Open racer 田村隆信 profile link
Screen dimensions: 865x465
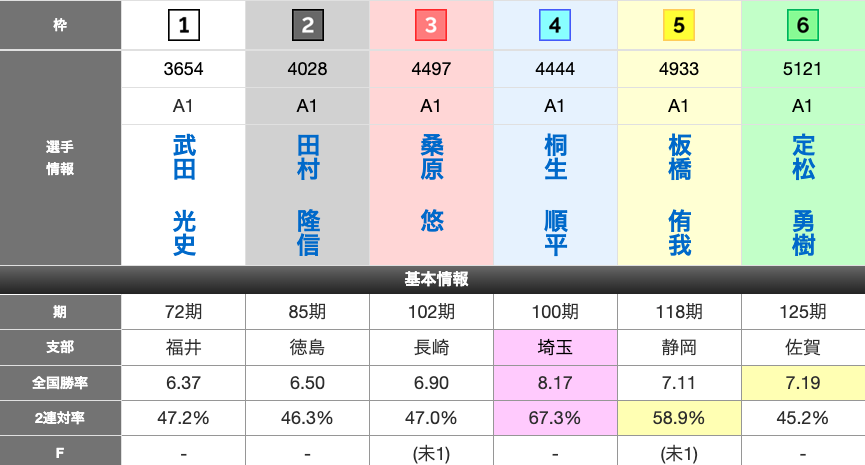308,195
